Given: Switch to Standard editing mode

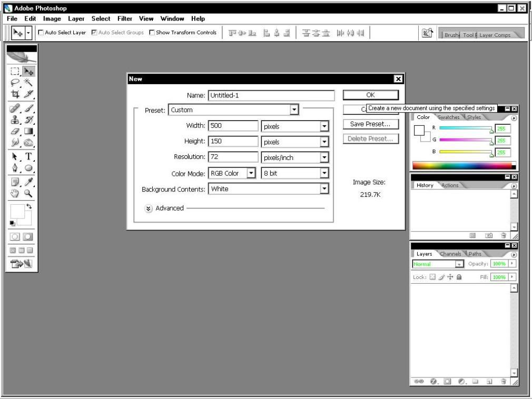Looking at the screenshot, I should click(15, 237).
